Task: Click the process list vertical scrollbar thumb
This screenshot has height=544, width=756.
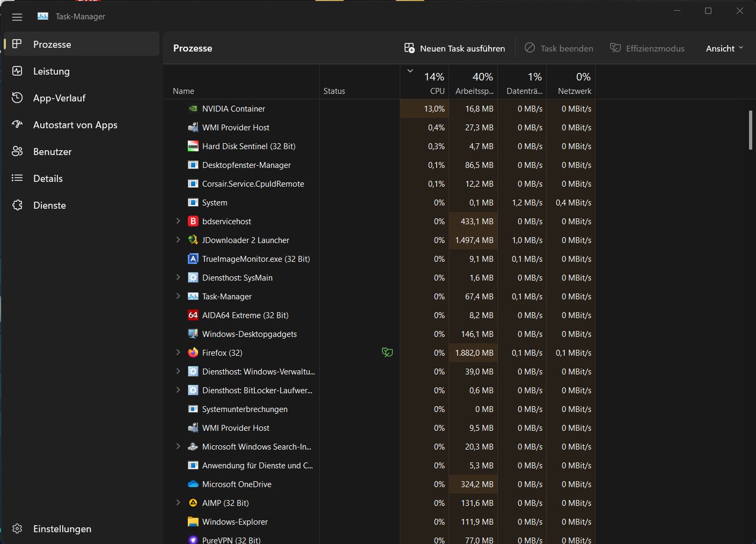Action: (x=750, y=130)
